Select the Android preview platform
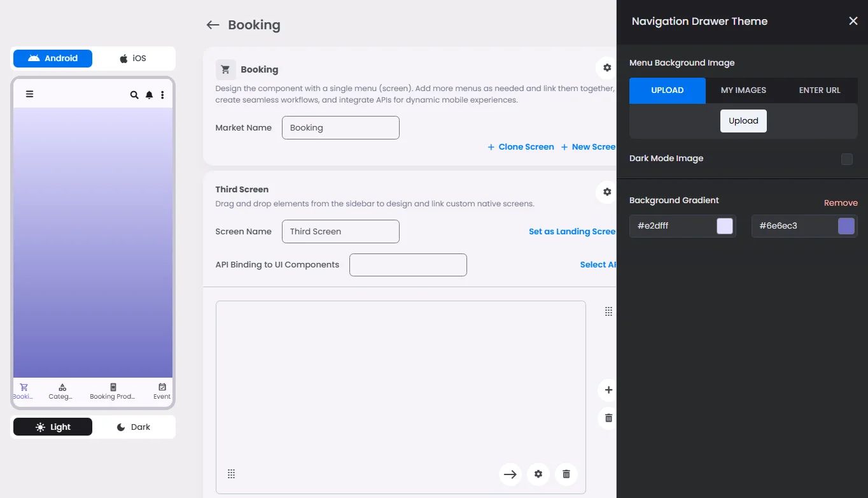868x498 pixels. point(53,58)
